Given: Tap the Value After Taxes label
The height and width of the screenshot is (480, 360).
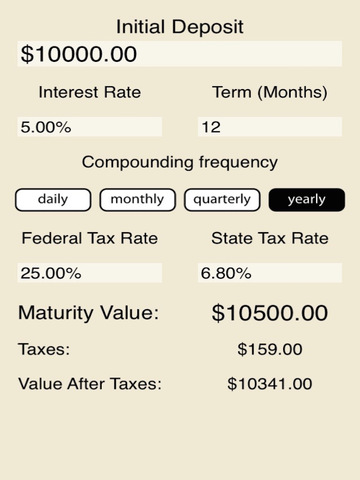Looking at the screenshot, I should point(90,384).
